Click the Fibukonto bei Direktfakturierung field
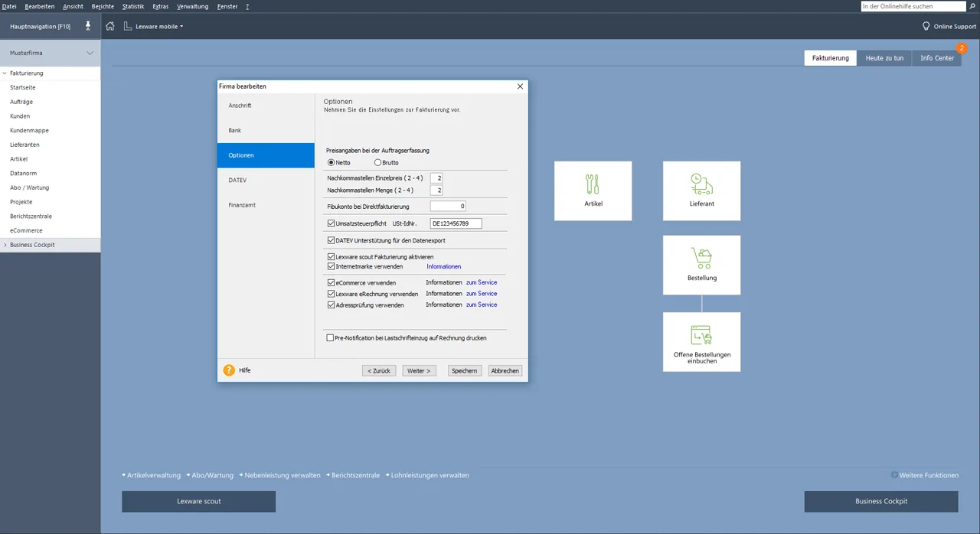This screenshot has width=980, height=534. 448,207
